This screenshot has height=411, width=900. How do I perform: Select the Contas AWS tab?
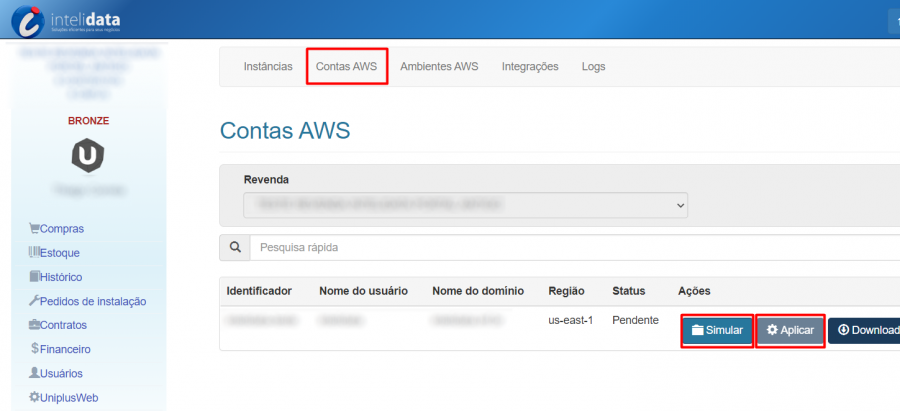coord(346,67)
